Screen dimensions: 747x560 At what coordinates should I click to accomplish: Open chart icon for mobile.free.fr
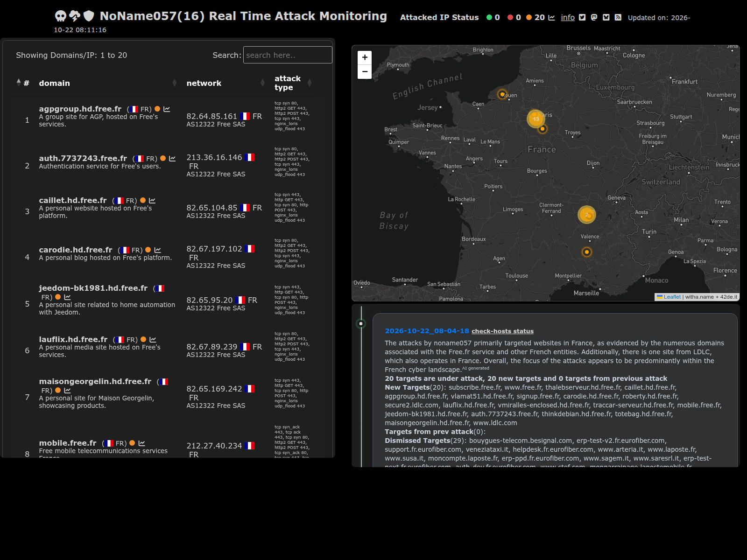click(142, 443)
